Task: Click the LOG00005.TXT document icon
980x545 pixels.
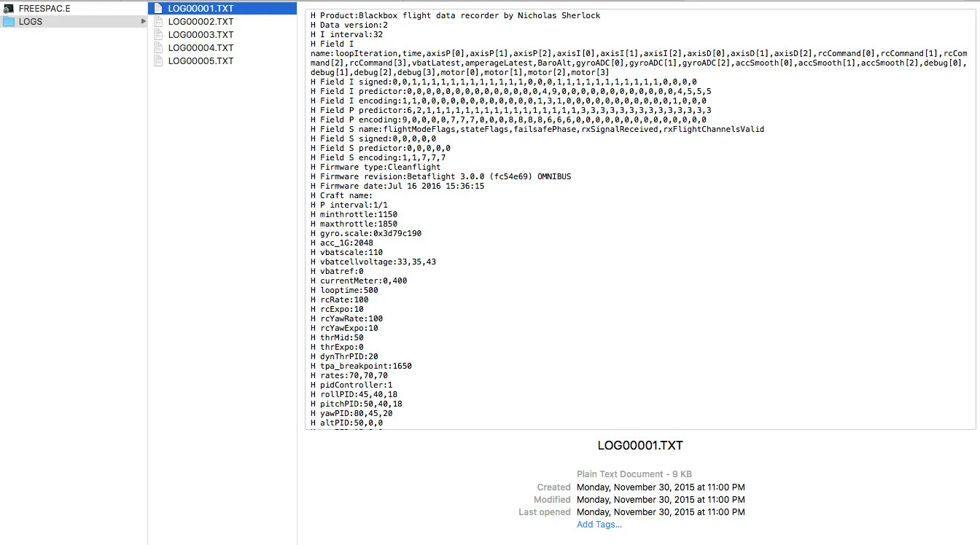Action: [158, 61]
